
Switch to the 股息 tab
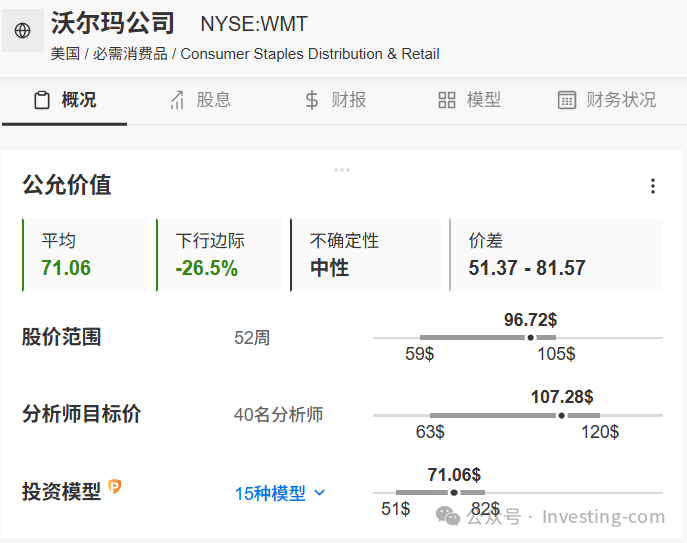click(x=200, y=100)
